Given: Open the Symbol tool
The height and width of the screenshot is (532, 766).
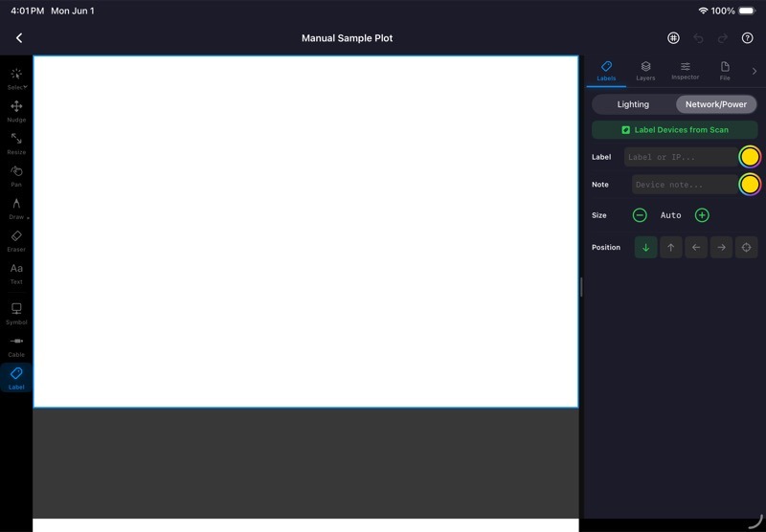Looking at the screenshot, I should click(16, 313).
